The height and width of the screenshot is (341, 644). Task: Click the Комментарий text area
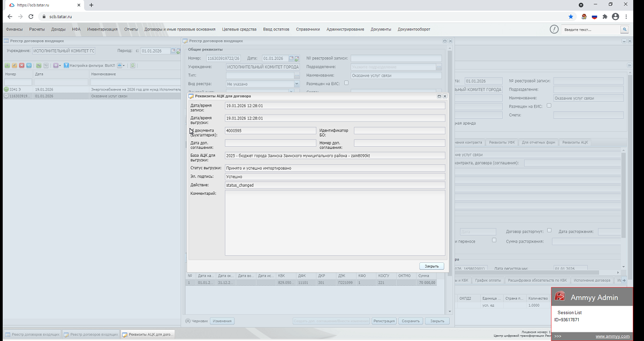335,223
